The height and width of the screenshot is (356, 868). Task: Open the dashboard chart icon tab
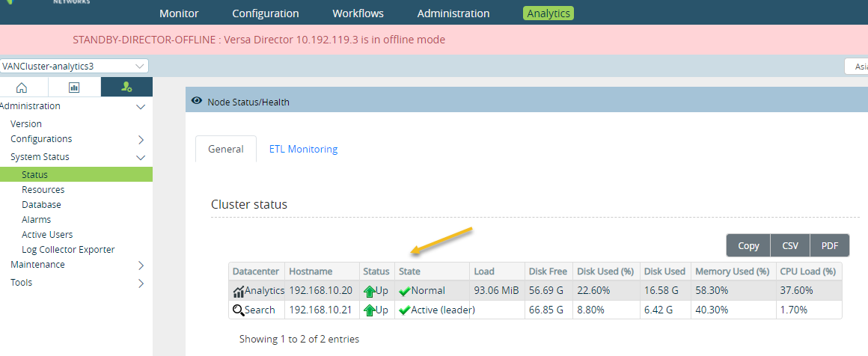74,88
